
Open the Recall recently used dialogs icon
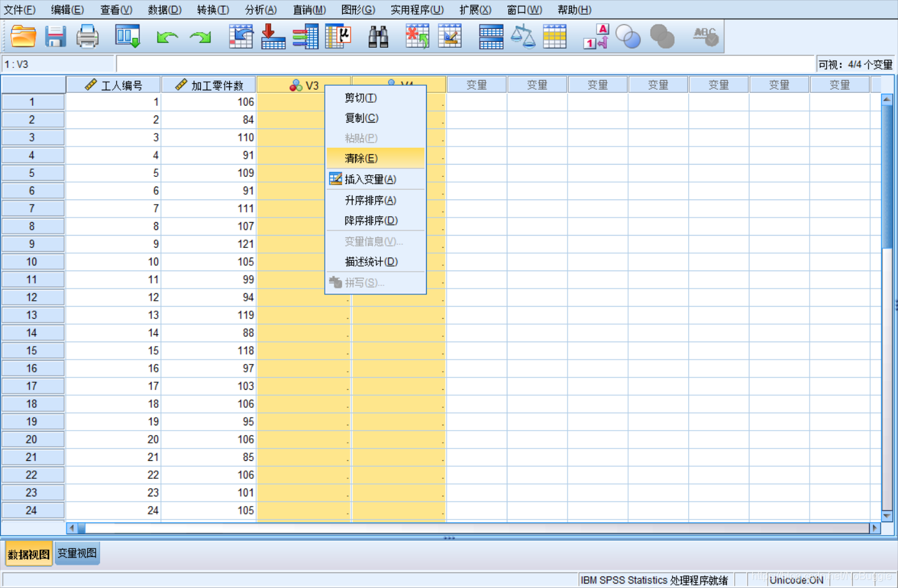coord(127,36)
